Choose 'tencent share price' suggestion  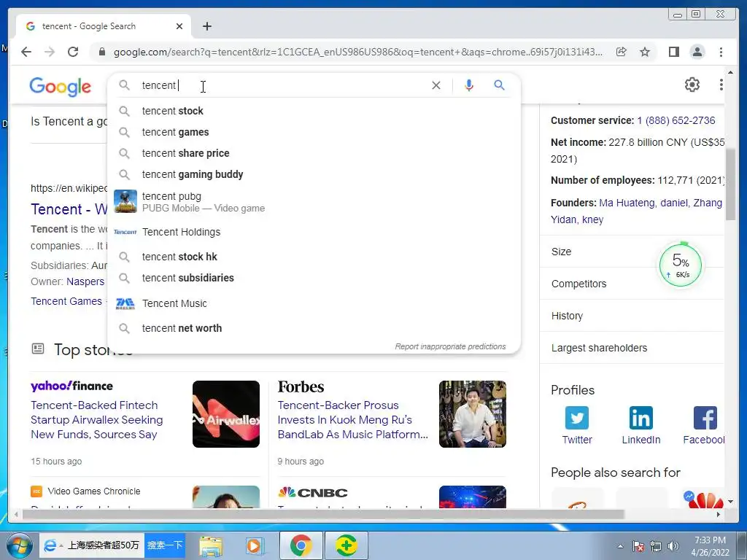click(314, 153)
